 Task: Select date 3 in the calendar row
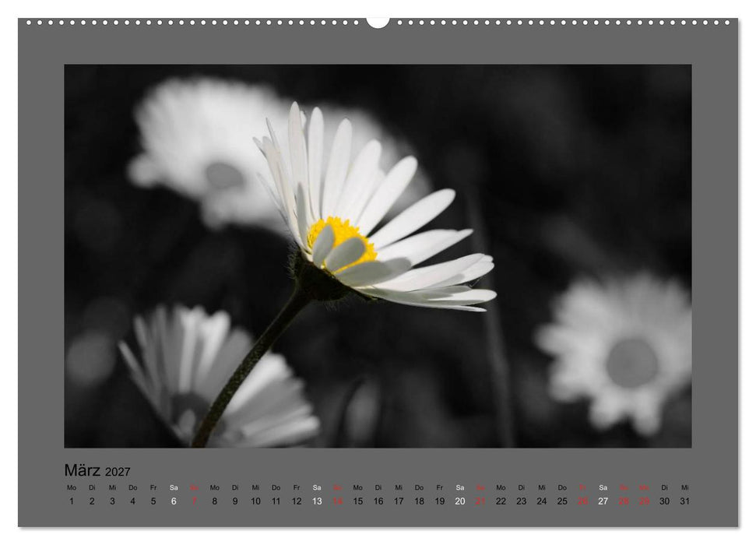(x=112, y=501)
